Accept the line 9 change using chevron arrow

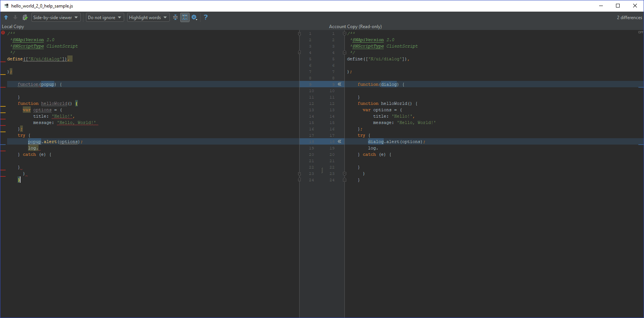pos(340,84)
